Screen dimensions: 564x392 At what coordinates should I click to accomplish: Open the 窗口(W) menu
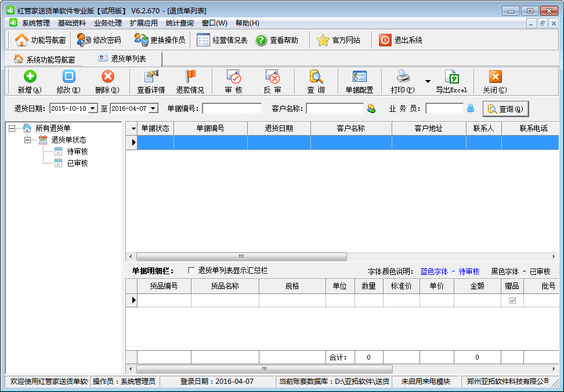click(x=214, y=23)
